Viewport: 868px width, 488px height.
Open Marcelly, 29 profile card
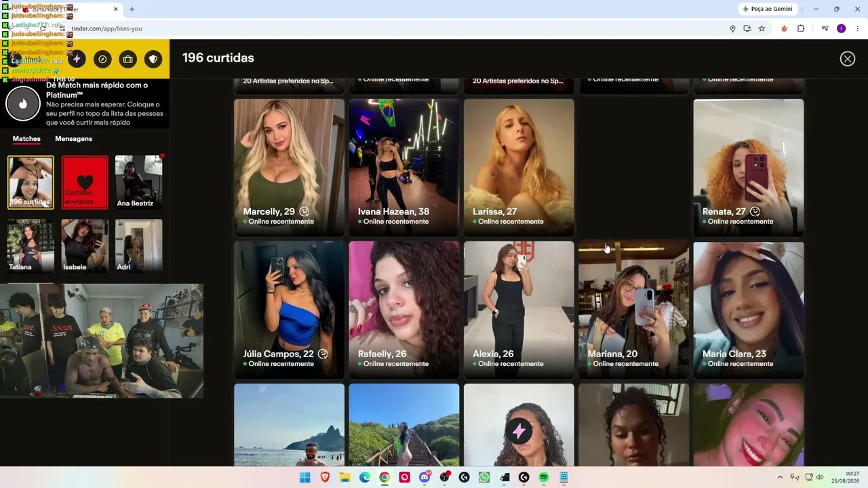pos(289,167)
